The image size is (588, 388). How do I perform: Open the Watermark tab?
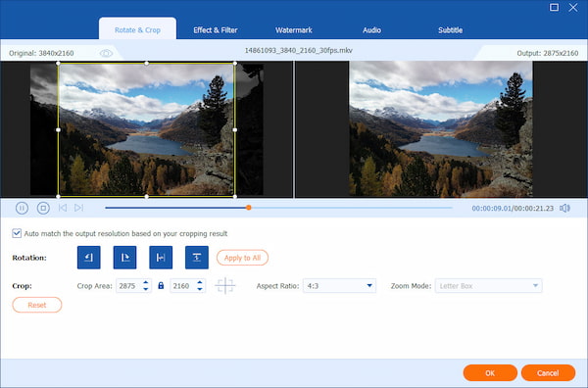(294, 30)
